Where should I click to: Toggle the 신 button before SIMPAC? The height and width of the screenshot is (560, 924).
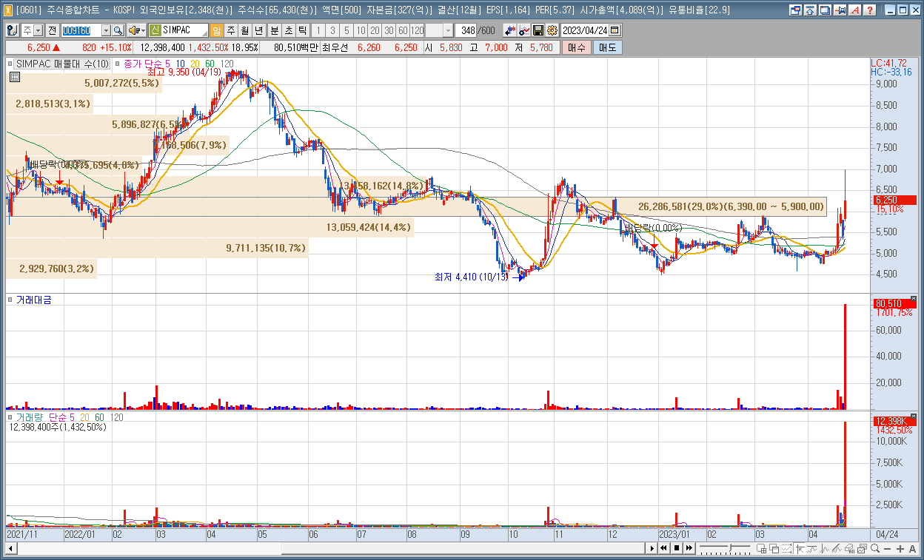[155, 30]
